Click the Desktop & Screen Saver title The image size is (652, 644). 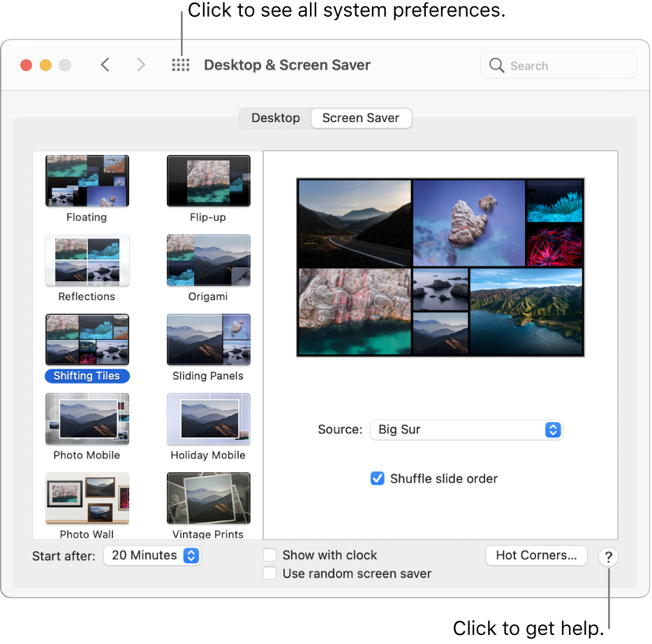coord(287,65)
